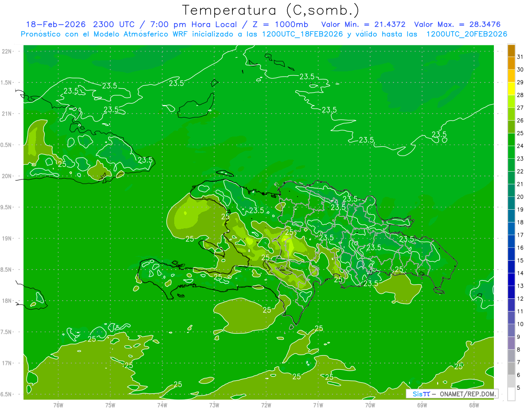Click the '71W' longitude axis label
Viewport: 532px width, 411px height.
point(318,405)
